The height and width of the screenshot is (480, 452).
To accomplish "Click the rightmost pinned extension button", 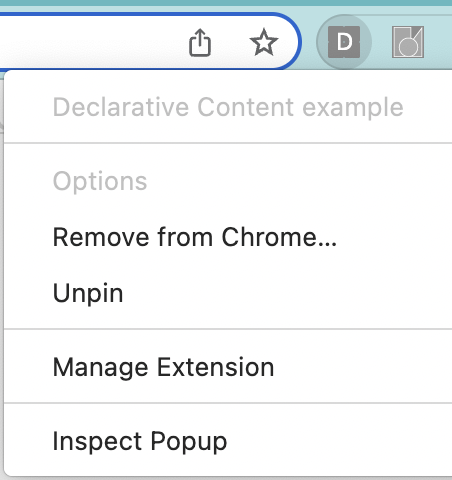I will pyautogui.click(x=408, y=42).
